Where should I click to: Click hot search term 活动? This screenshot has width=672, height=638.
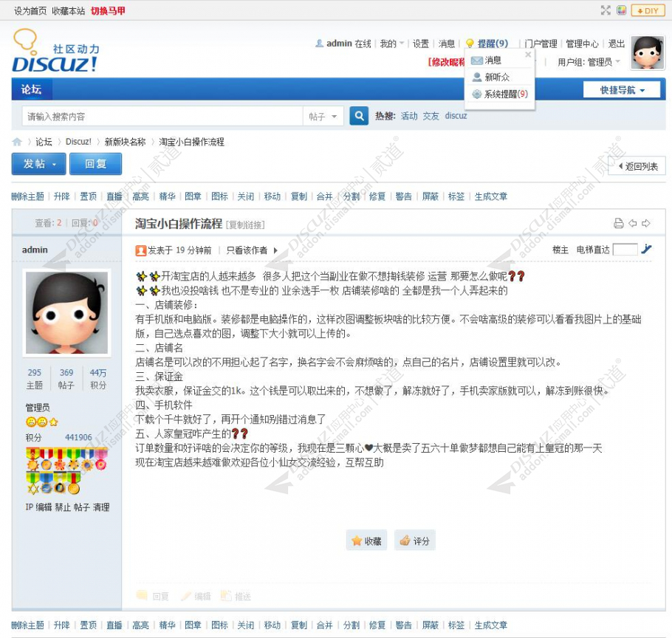click(x=409, y=116)
